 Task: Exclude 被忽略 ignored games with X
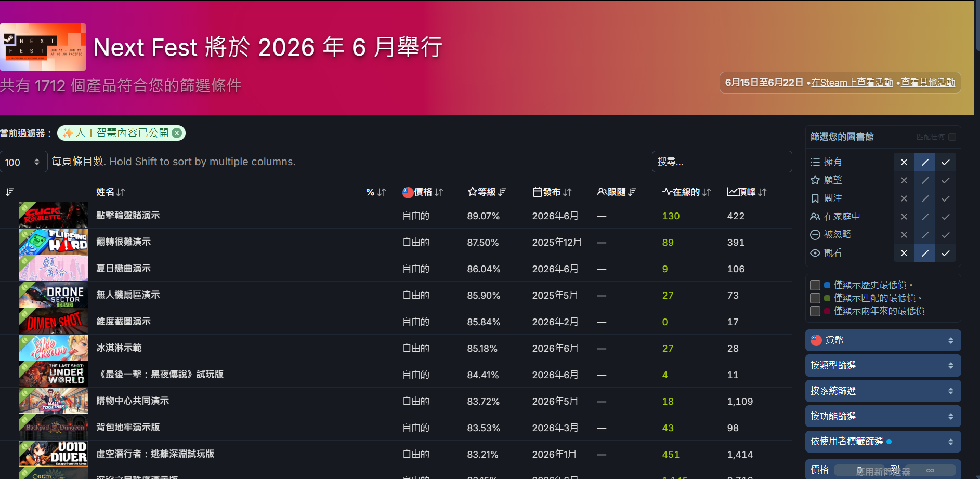click(x=904, y=235)
